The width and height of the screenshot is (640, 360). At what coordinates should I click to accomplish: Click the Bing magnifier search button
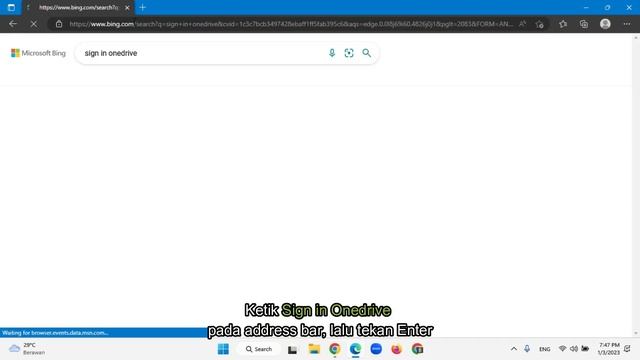(x=367, y=53)
